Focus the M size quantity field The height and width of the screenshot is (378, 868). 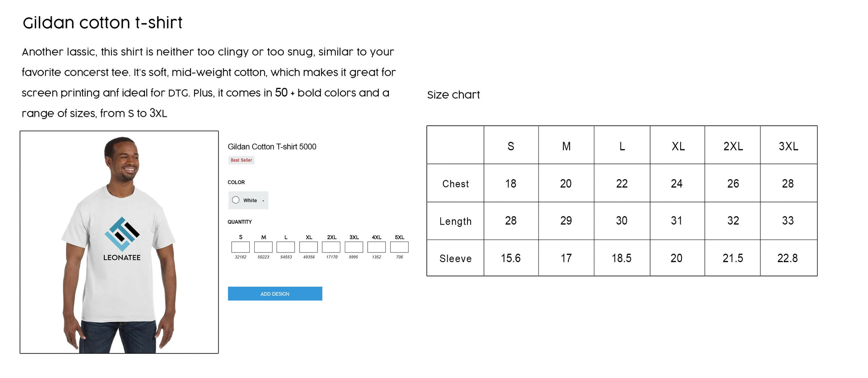click(x=263, y=247)
